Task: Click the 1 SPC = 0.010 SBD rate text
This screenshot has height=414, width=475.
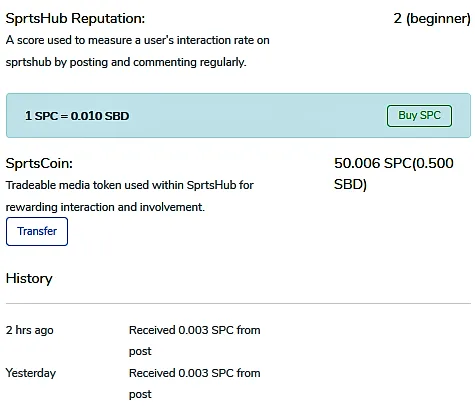Action: (x=77, y=116)
